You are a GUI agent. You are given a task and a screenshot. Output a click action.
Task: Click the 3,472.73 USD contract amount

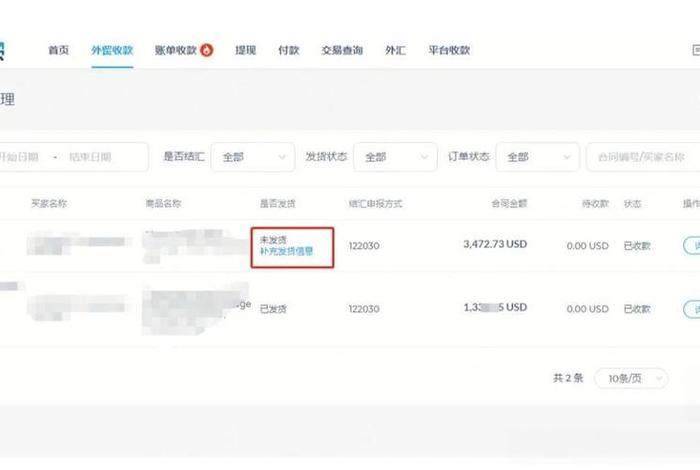(x=495, y=244)
